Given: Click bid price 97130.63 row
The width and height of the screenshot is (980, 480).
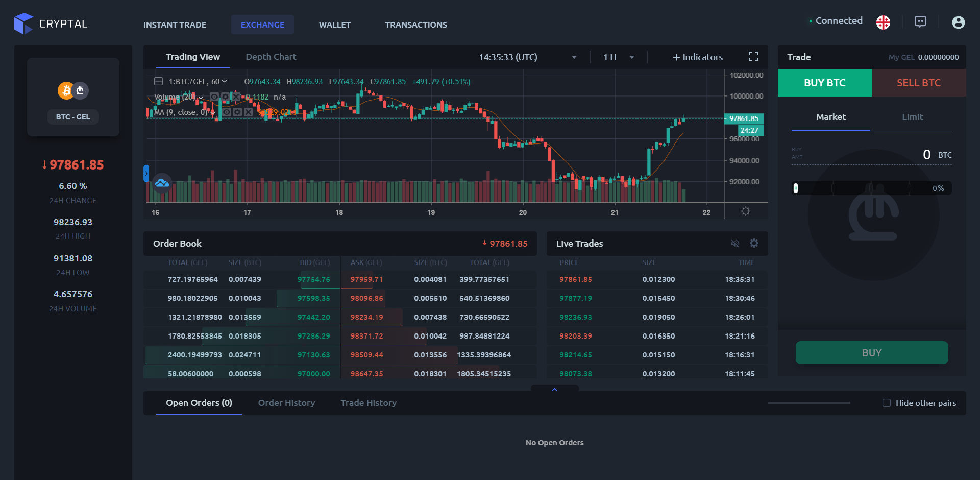Looking at the screenshot, I should (x=242, y=355).
